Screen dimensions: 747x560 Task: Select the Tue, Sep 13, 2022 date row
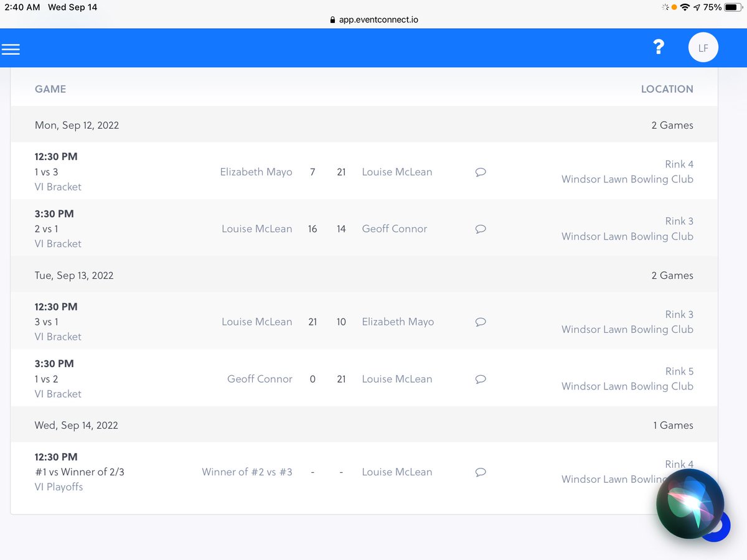tap(364, 275)
